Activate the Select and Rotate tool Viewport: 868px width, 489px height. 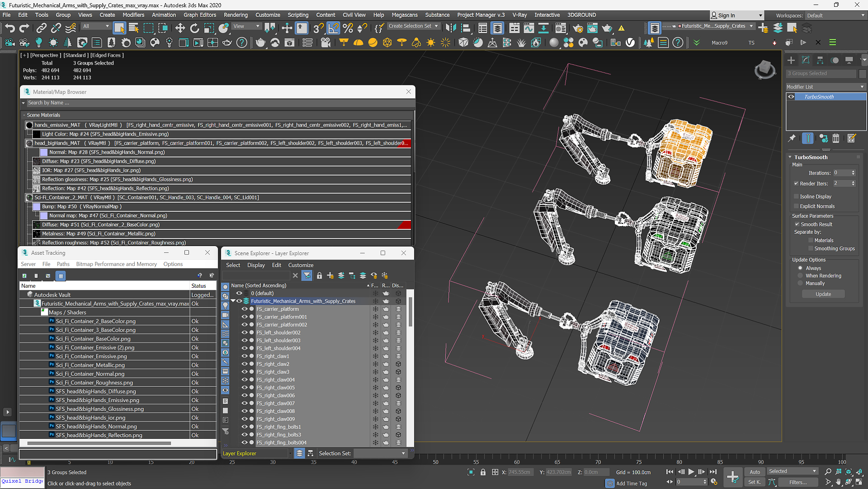[x=194, y=28]
